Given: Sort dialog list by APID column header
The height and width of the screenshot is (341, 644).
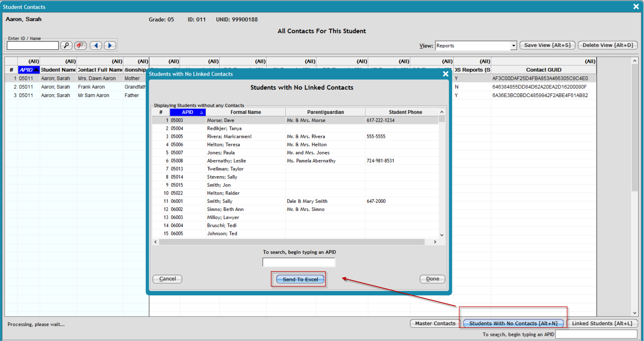Looking at the screenshot, I should (x=188, y=112).
